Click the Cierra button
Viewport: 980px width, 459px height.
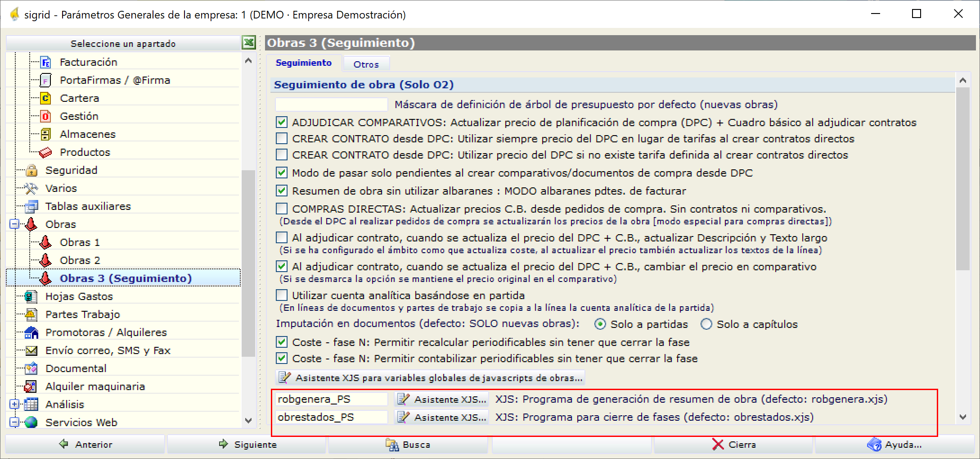point(733,445)
